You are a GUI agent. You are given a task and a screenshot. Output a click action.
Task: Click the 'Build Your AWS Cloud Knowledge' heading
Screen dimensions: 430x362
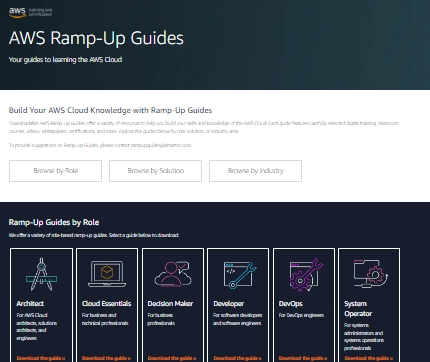coord(110,110)
